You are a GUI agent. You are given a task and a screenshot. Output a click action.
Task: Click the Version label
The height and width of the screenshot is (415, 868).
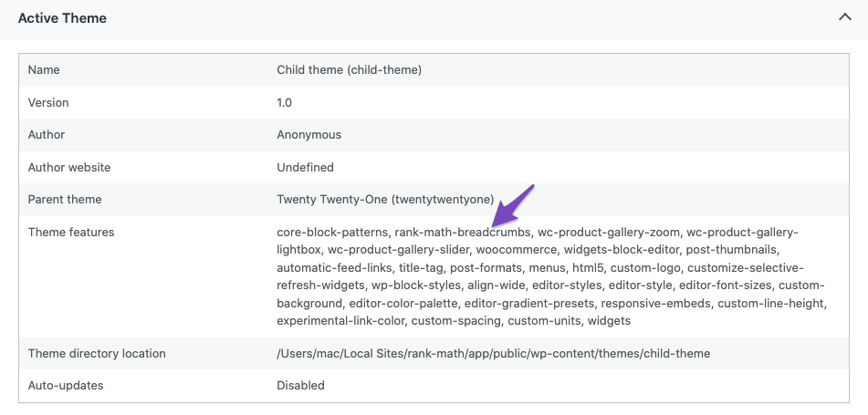(48, 102)
